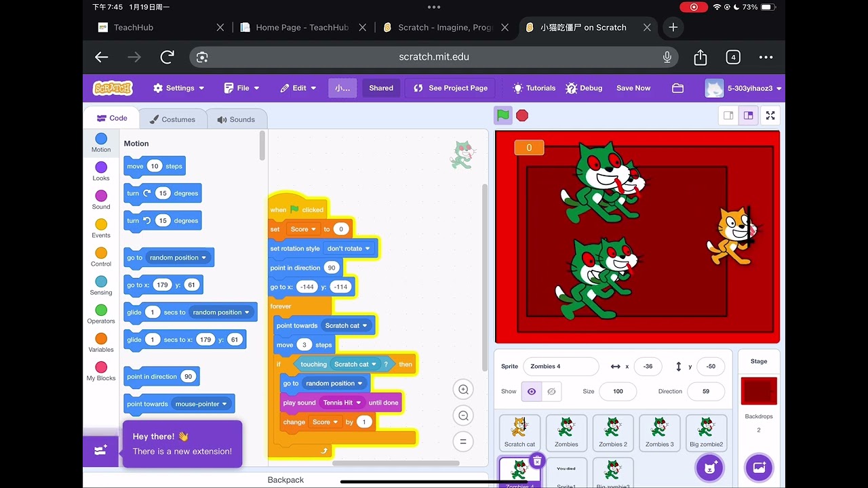
Task: Switch to Scratch - Imagine browser tab
Action: (x=445, y=28)
